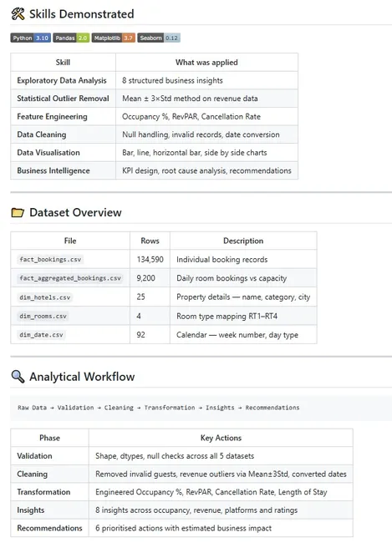Click the Matplotlib 3.7 badge
392x543 pixels.
(114, 38)
